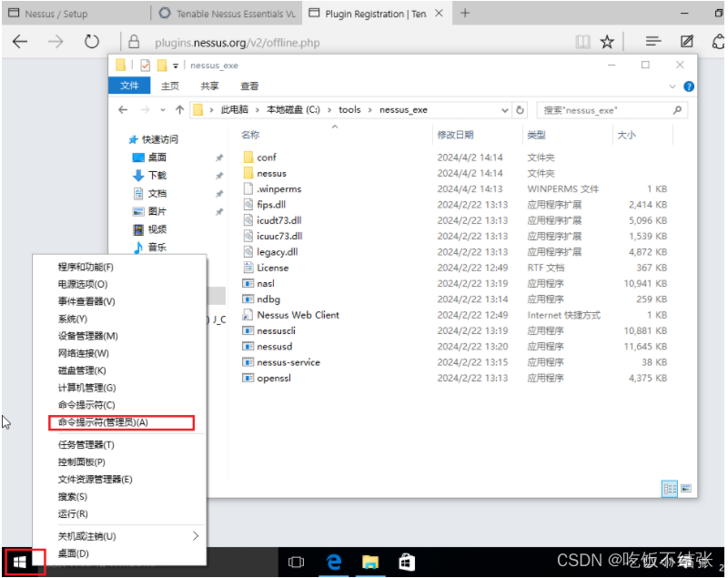Image resolution: width=728 pixels, height=578 pixels.
Task: Open File Explorer from the taskbar
Action: [370, 563]
